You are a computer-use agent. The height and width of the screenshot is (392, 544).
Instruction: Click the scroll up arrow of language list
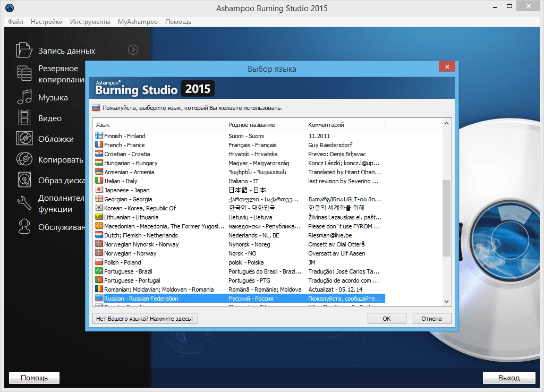coord(446,123)
